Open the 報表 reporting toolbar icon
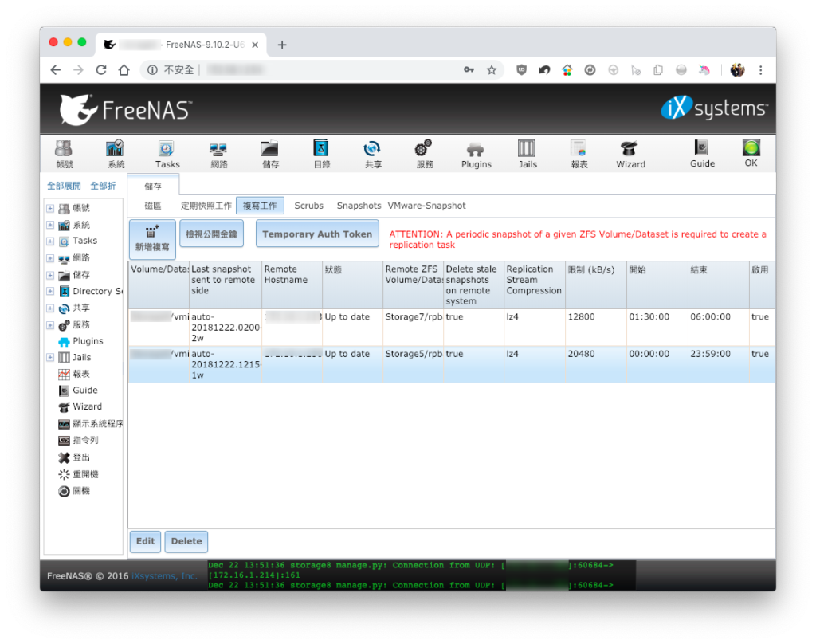The image size is (816, 644). coord(579,154)
